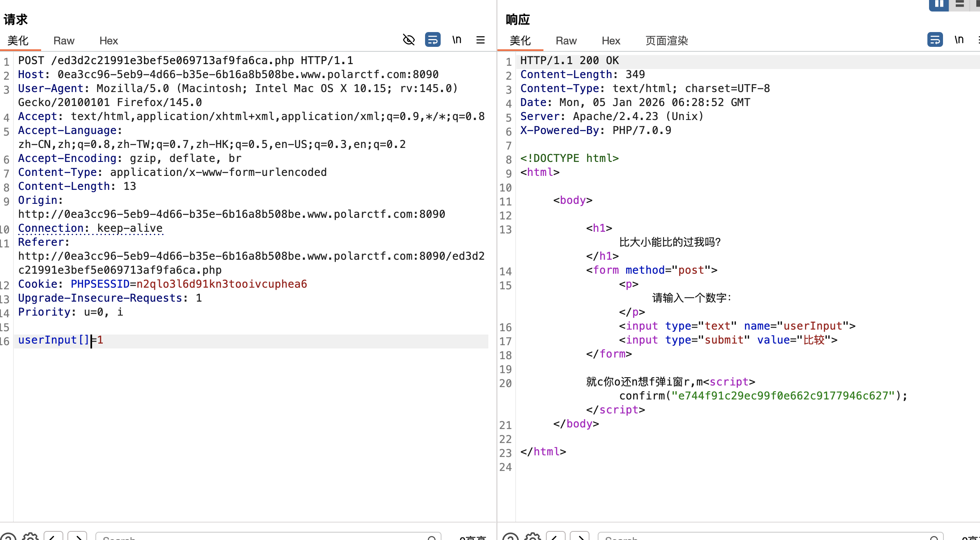Select side-by-side split layout icon
This screenshot has height=540, width=980.
pyautogui.click(x=938, y=4)
